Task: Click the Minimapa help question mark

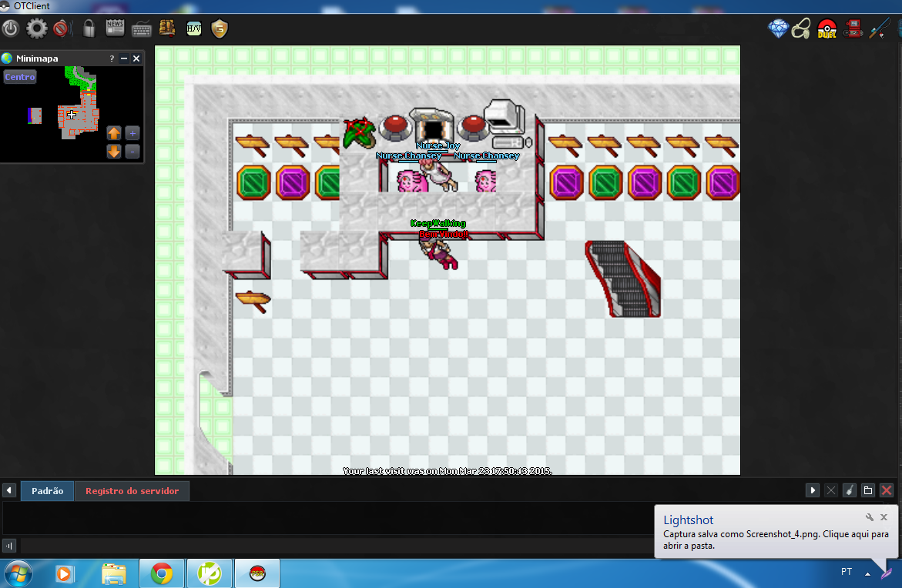Action: point(112,58)
